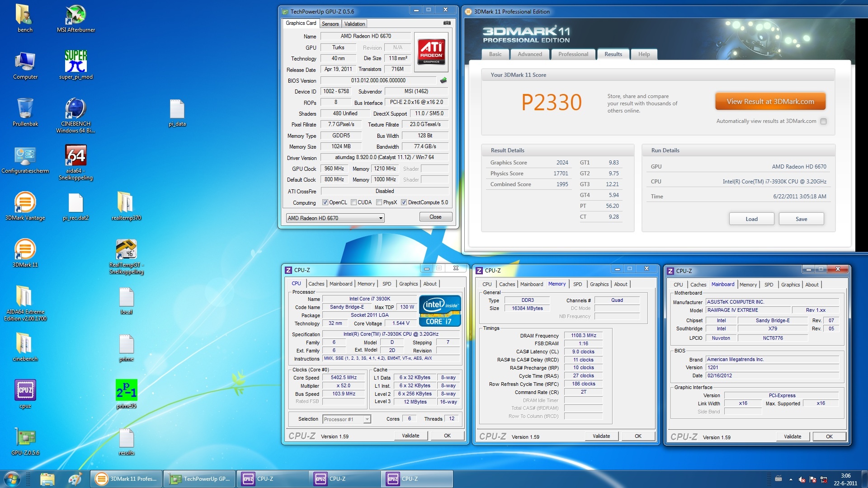
Task: Click DRAM Frequency 1108.3 MHz value
Action: pos(583,336)
